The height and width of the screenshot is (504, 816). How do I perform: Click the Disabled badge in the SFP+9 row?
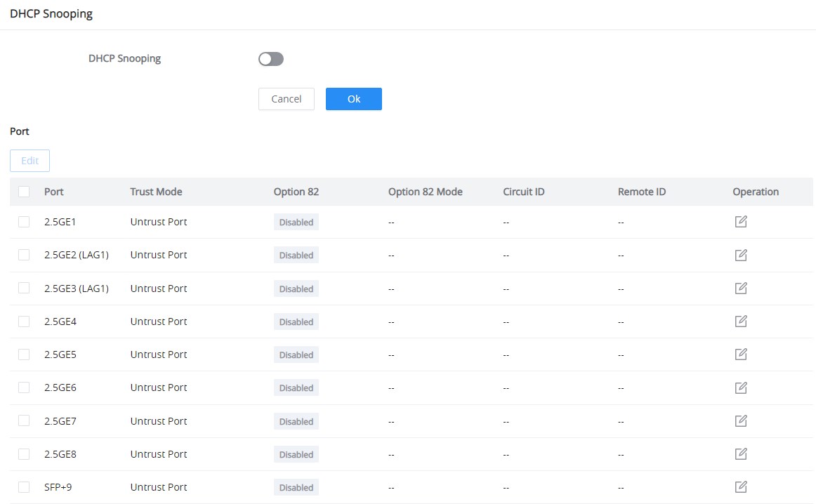click(296, 487)
